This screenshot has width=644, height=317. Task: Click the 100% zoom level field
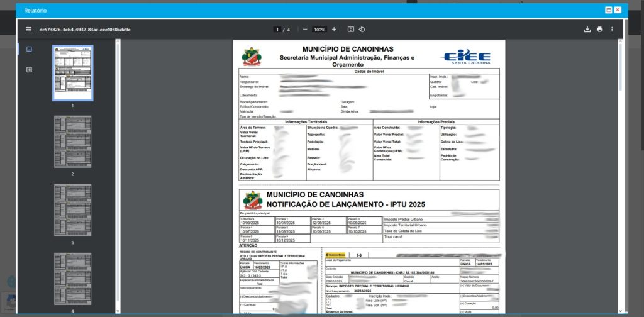click(319, 30)
